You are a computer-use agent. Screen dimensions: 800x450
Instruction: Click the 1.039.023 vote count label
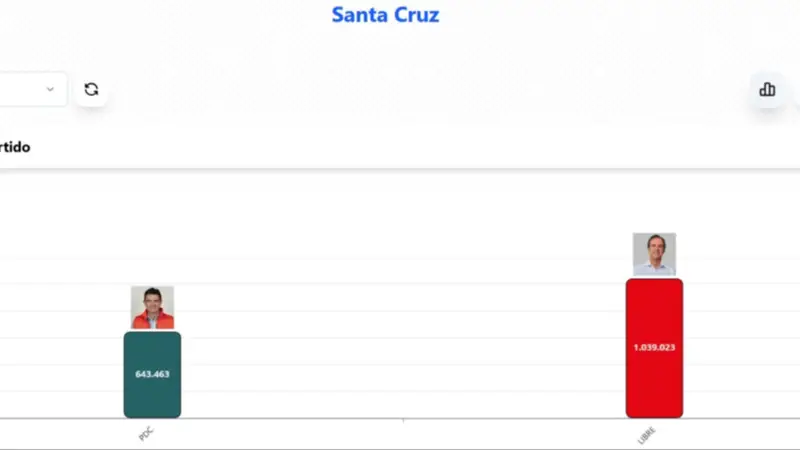click(654, 347)
